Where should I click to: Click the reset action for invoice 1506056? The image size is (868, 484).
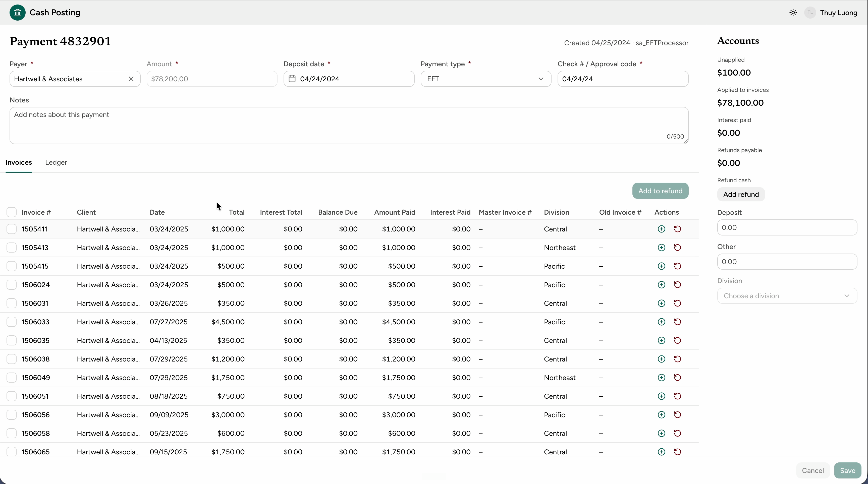point(678,415)
